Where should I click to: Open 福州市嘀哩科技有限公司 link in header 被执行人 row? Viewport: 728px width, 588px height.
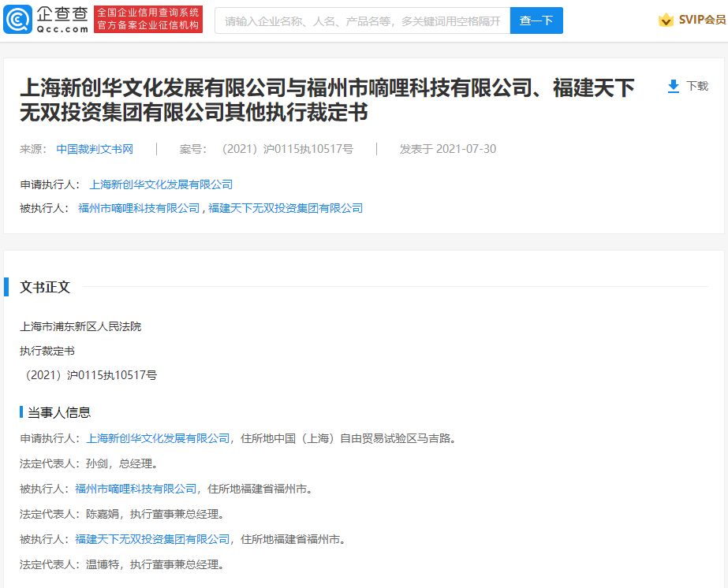click(x=139, y=208)
